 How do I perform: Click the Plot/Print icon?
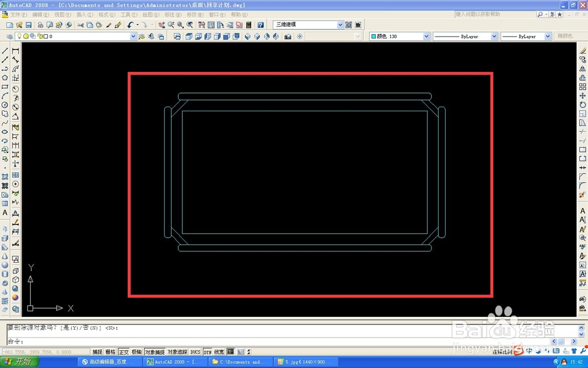pos(40,25)
